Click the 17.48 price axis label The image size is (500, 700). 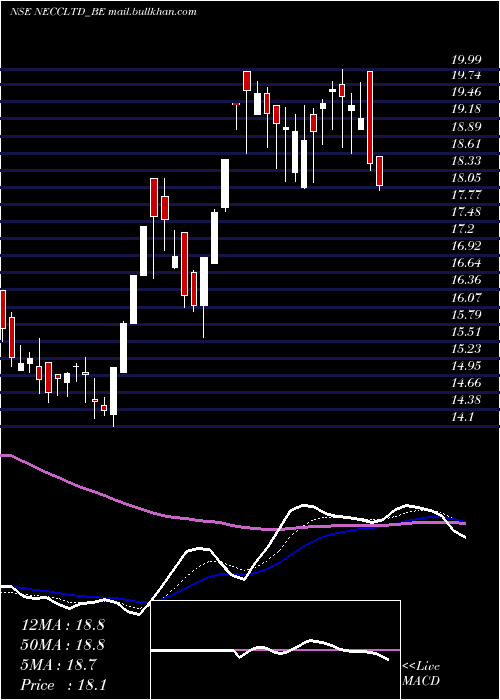(467, 212)
